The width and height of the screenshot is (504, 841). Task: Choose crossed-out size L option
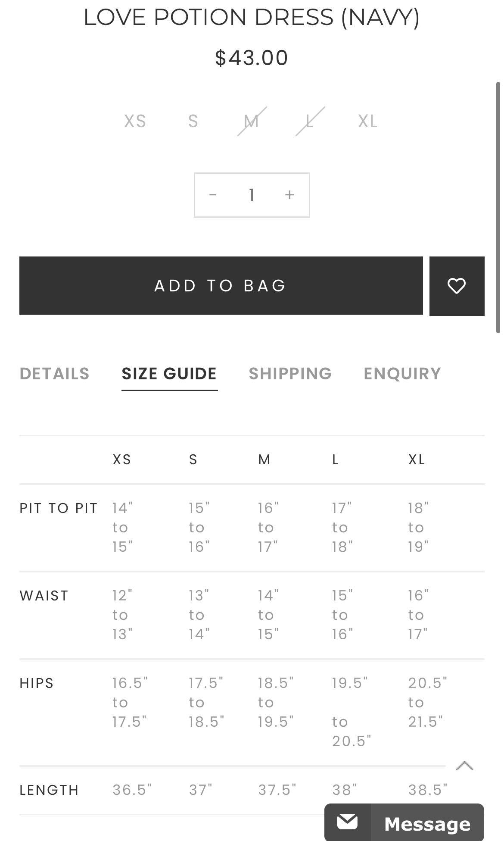309,121
